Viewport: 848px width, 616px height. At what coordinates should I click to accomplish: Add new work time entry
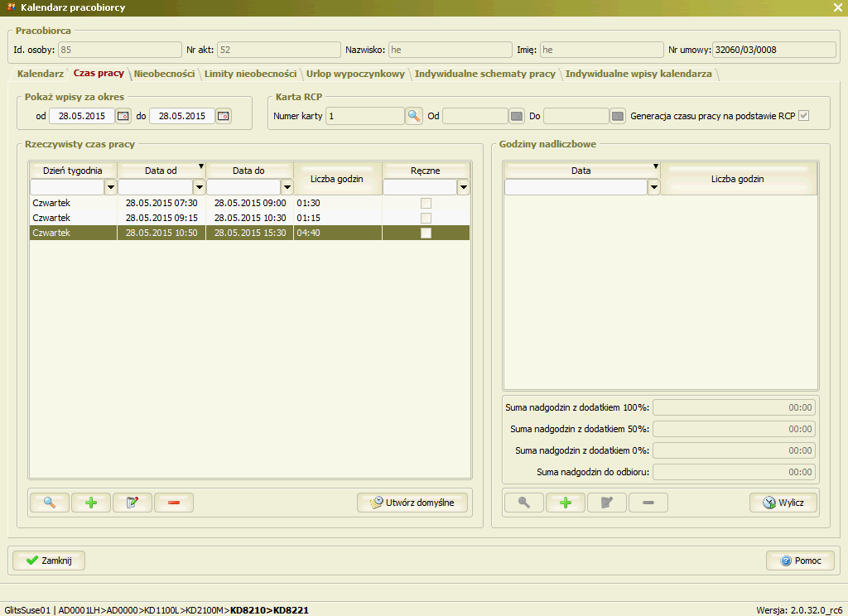[91, 503]
